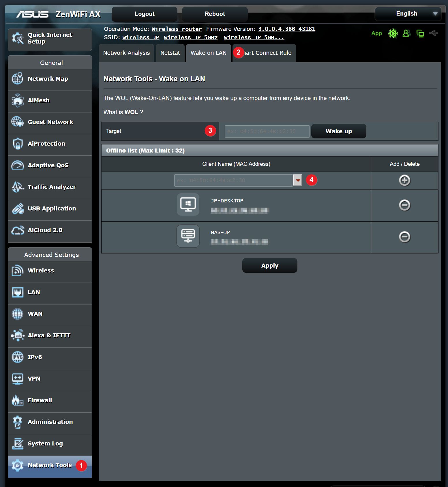Click the Logout button
This screenshot has height=487, width=448.
pyautogui.click(x=145, y=14)
